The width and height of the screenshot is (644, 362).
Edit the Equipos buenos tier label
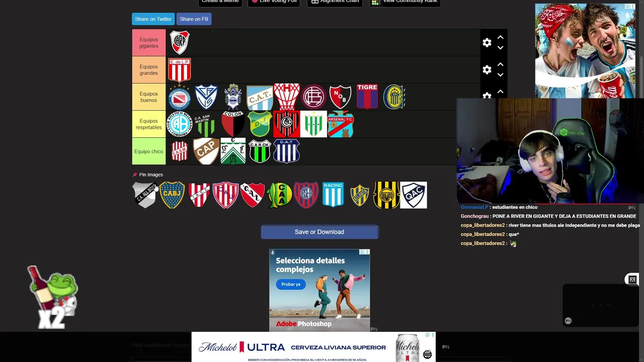[149, 97]
